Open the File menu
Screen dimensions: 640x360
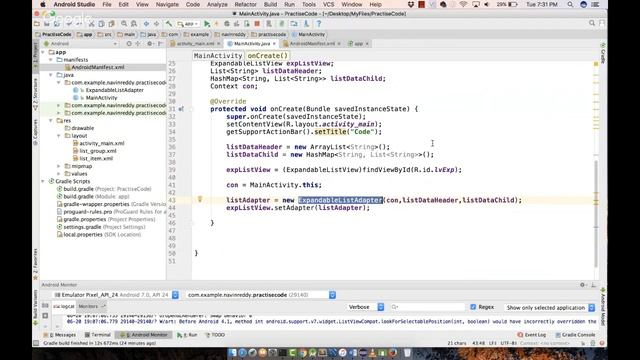click(x=107, y=4)
